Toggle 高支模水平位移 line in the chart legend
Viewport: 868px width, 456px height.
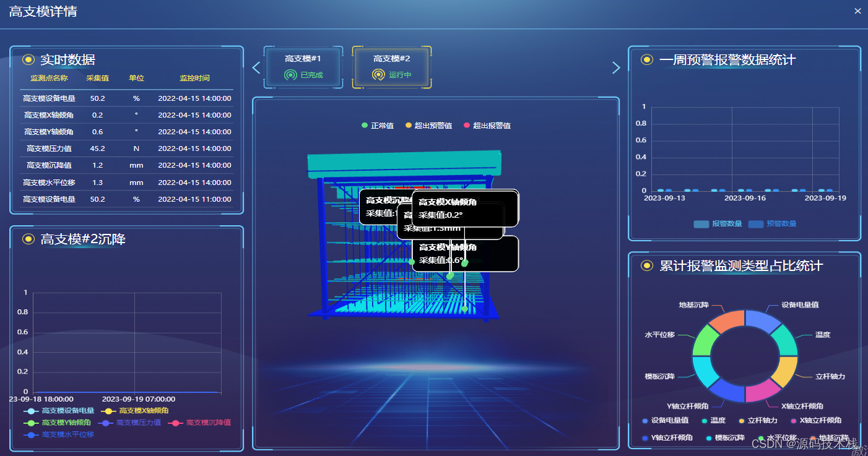click(x=59, y=434)
